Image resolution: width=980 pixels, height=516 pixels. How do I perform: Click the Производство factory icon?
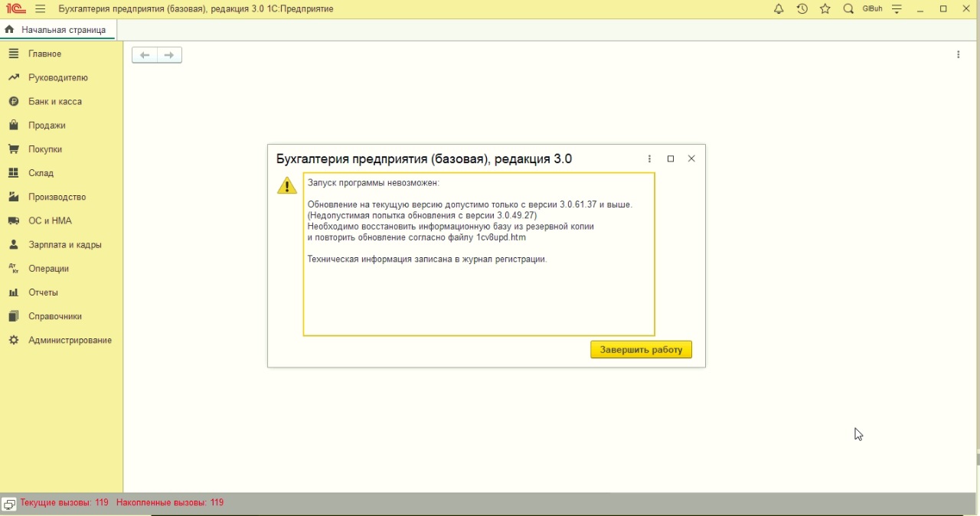(x=13, y=197)
